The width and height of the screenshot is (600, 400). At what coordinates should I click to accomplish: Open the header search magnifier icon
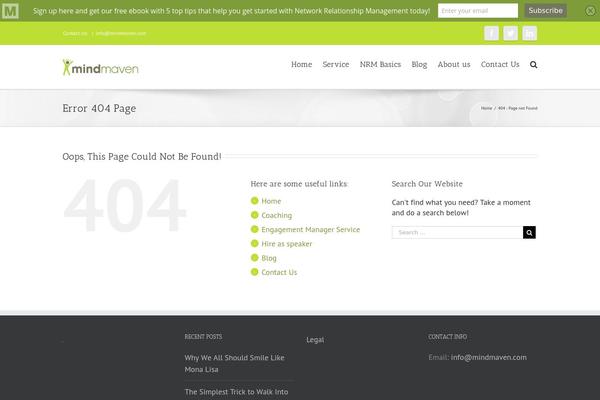coord(533,65)
